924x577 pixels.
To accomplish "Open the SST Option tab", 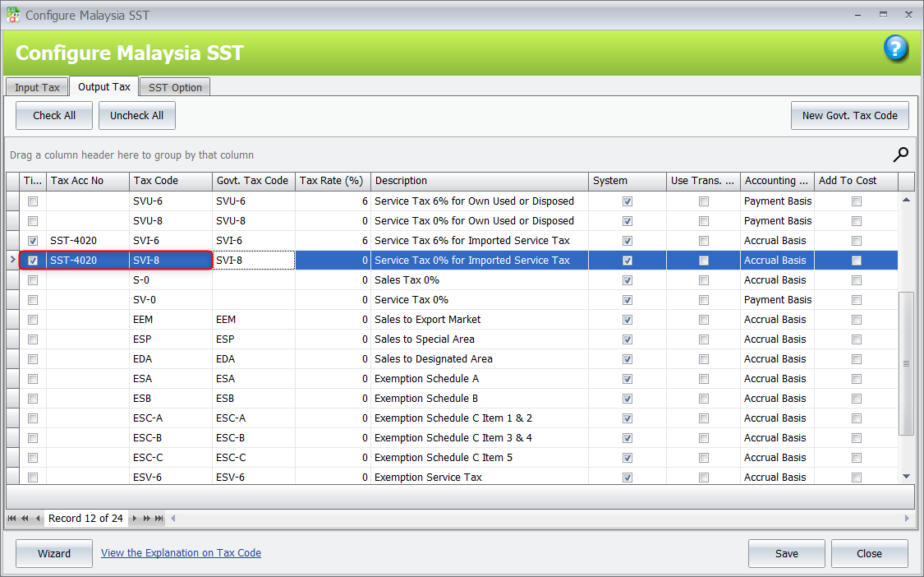I will tap(175, 87).
